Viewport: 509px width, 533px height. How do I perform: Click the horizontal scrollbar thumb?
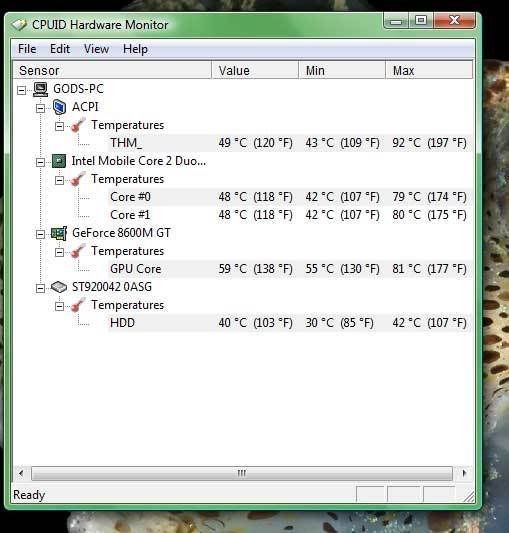point(242,473)
